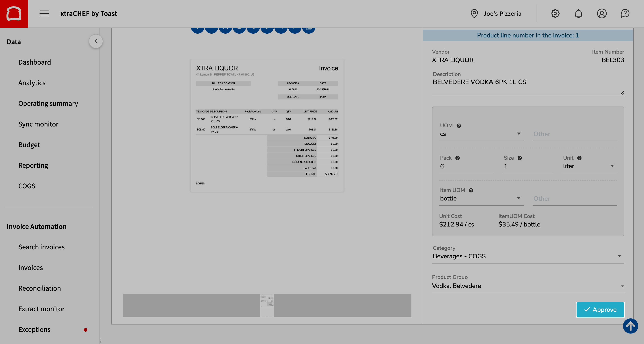Click the scroll-to-top arrow button
Screen dimensions: 644x344
(630, 326)
